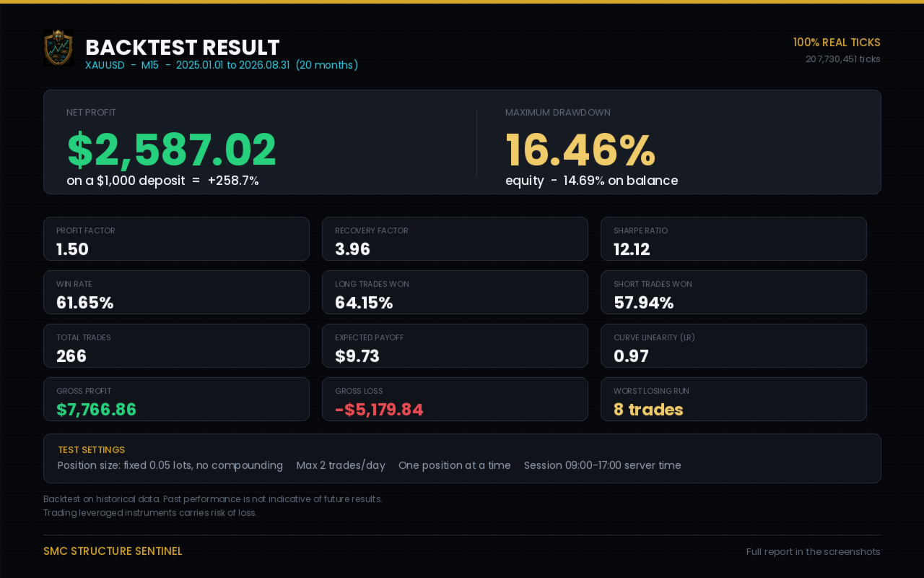Viewport: 924px width, 578px height.
Task: Select the Win Rate 61.65% card
Action: pos(176,293)
